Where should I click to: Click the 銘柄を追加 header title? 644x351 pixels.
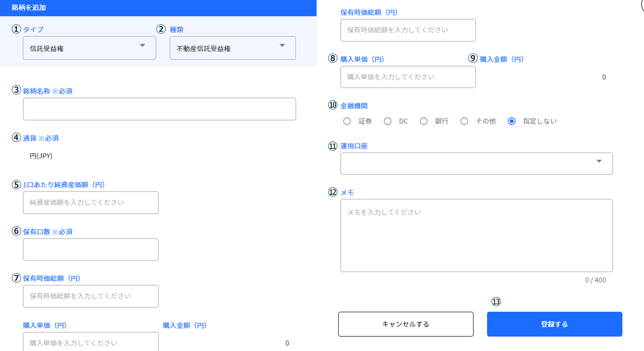pyautogui.click(x=28, y=8)
